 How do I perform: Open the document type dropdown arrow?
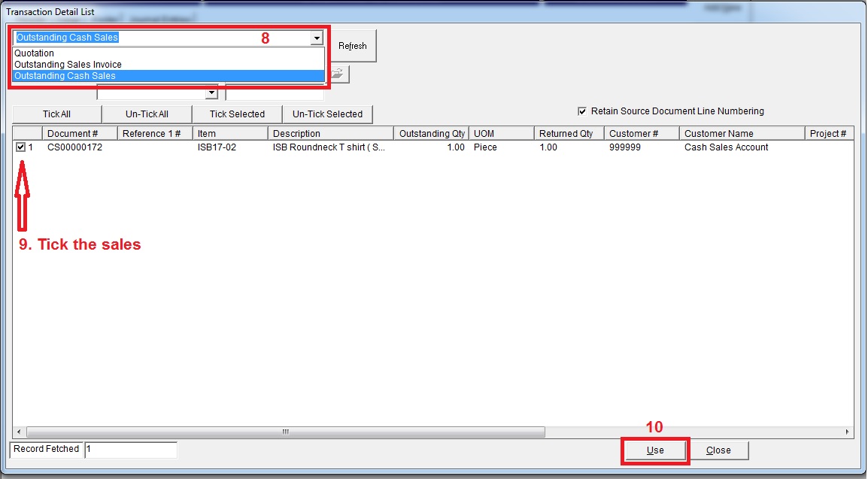coord(317,38)
